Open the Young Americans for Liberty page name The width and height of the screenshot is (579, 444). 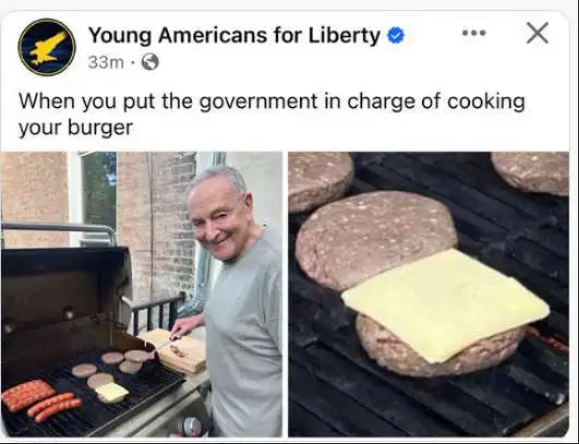234,35
